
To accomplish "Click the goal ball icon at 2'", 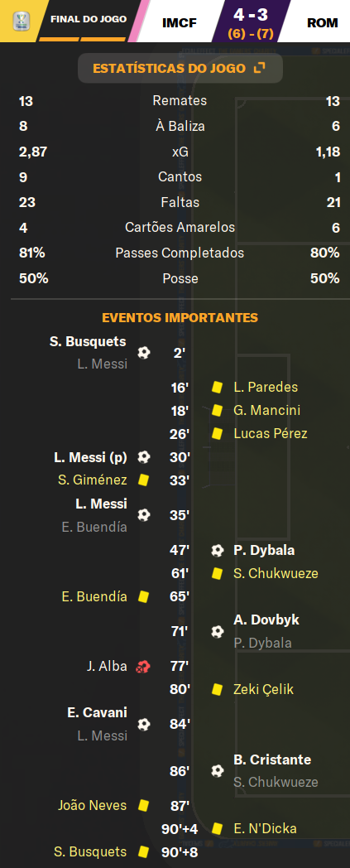I will tap(144, 353).
